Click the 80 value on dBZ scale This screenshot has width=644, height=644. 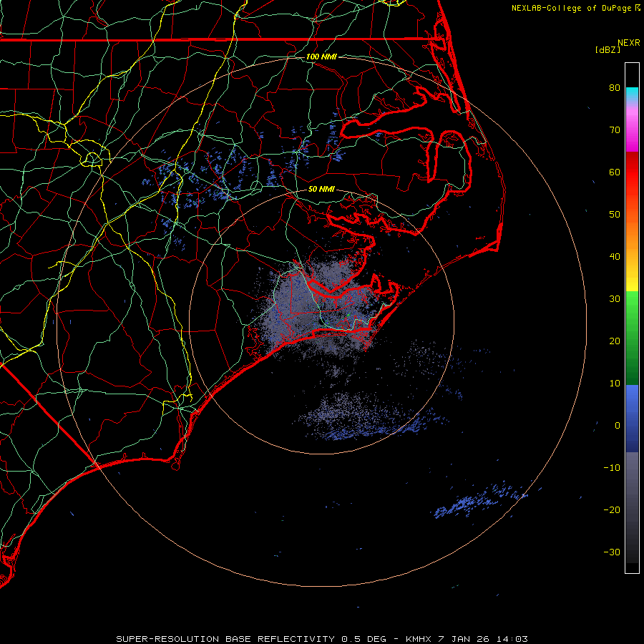tap(615, 87)
